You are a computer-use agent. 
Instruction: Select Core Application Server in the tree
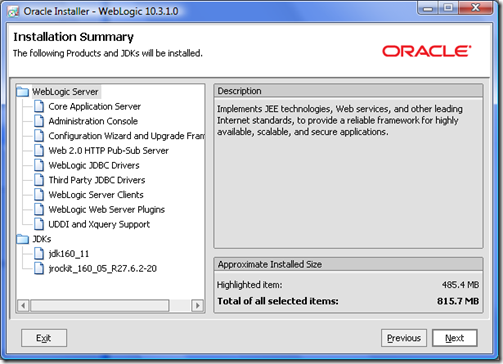click(95, 106)
